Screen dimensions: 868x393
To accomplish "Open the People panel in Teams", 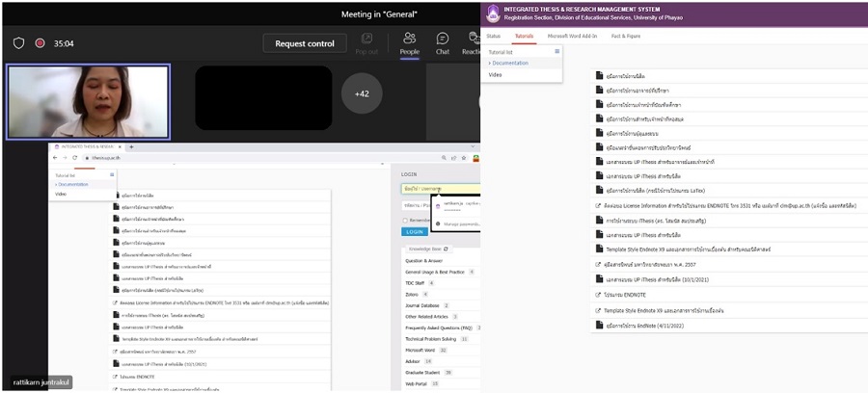I will click(410, 43).
